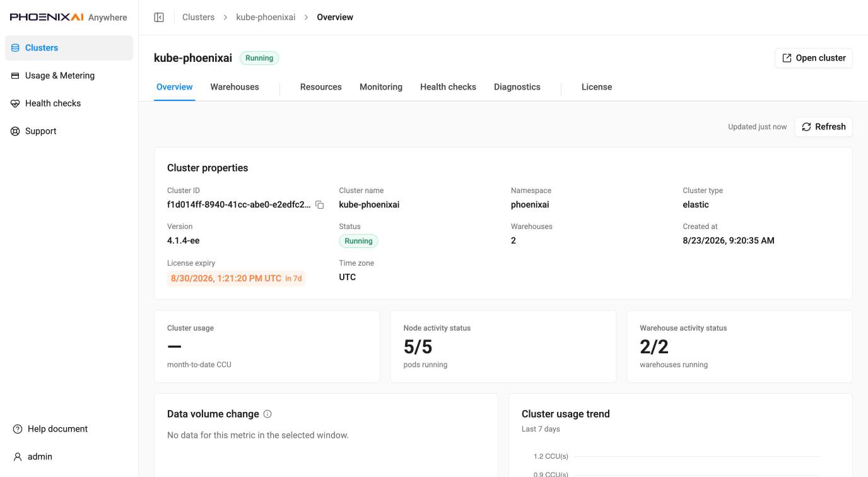Navigate to Clusters breadcrumb
Screen dimensions: 868x477
pyautogui.click(x=198, y=17)
